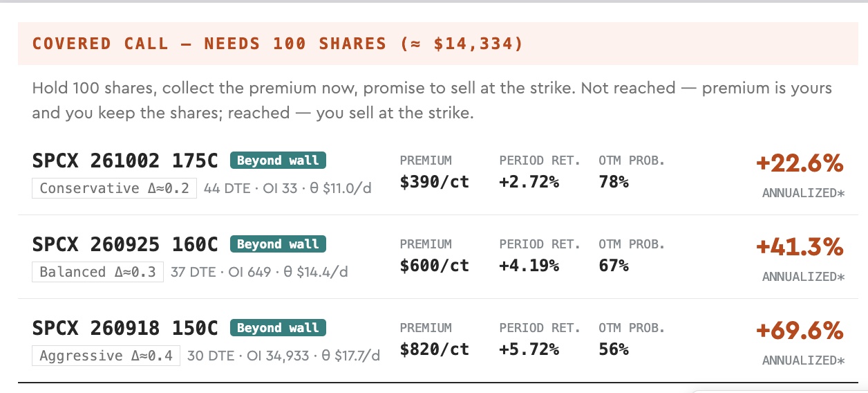Click Beyond wall badge on 175C row
868x393 pixels.
click(278, 161)
